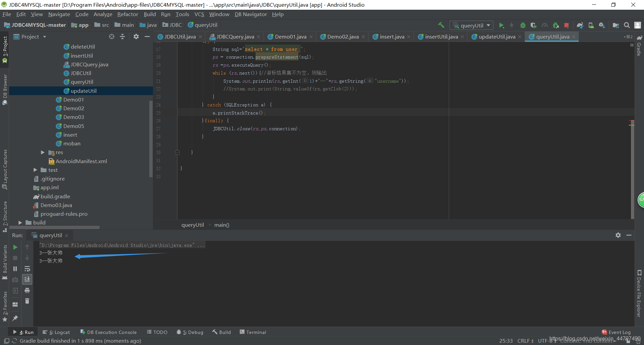Click scroll-from-source target icon in Project panel
644x345 pixels.
112,37
